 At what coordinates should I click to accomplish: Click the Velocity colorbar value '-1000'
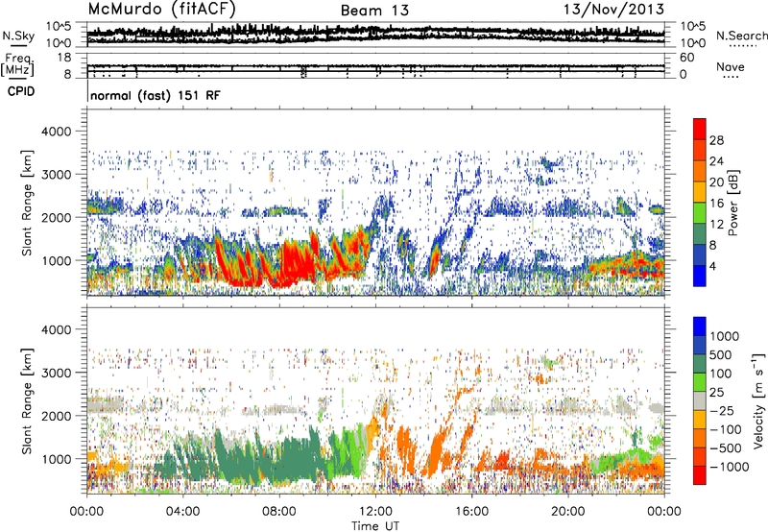coord(730,467)
